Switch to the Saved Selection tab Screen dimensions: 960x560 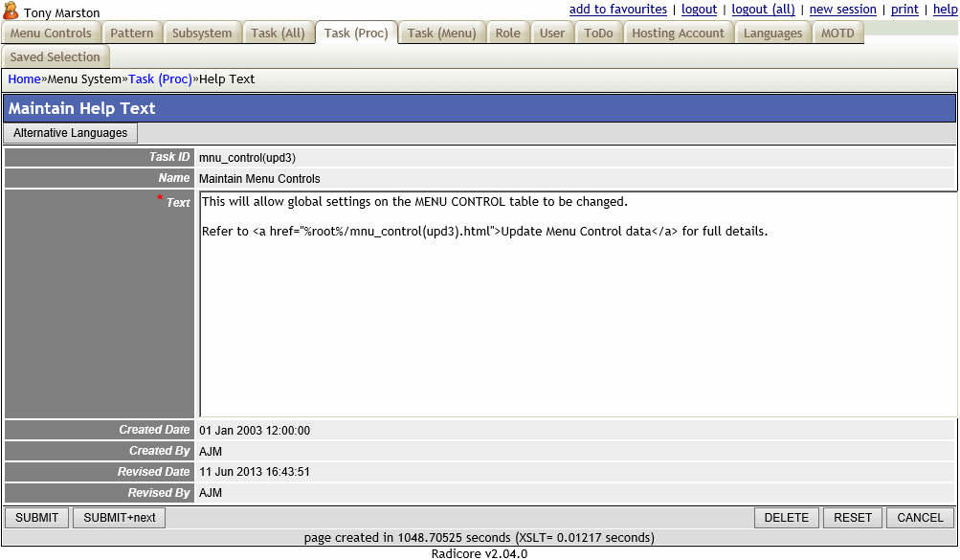pos(56,57)
